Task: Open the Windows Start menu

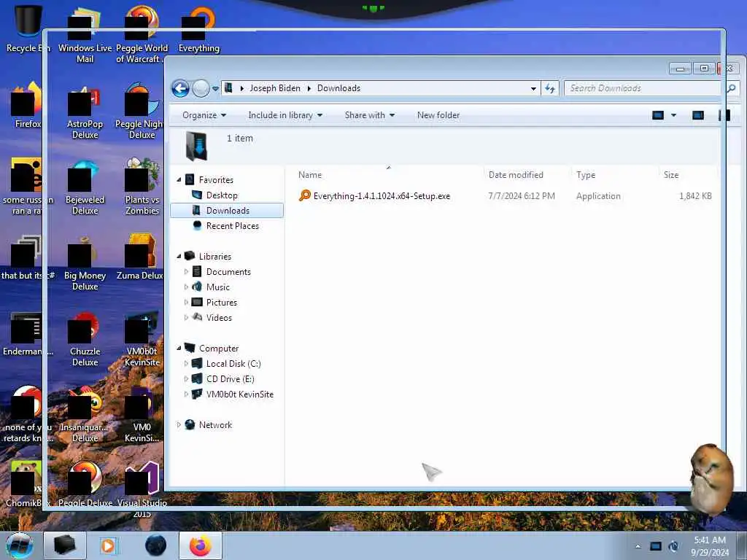Action: [x=20, y=545]
